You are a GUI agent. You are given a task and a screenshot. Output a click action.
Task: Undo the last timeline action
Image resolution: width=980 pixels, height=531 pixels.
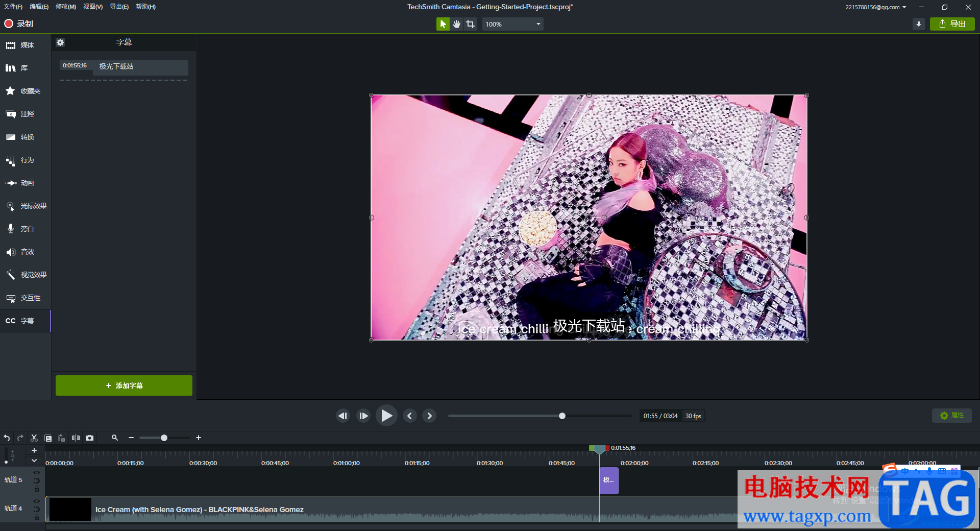click(7, 438)
